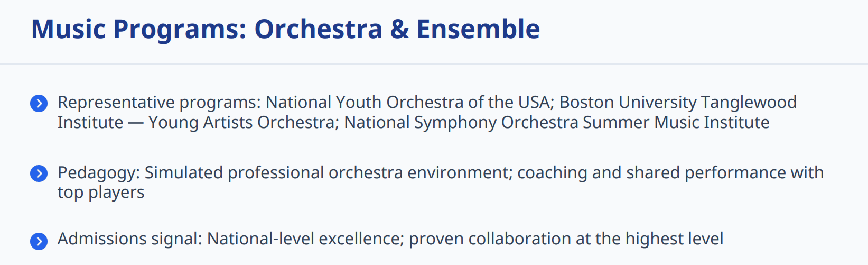Viewport: 868px width, 265px height.
Task: Click the Admissions signal label
Action: tap(129, 239)
